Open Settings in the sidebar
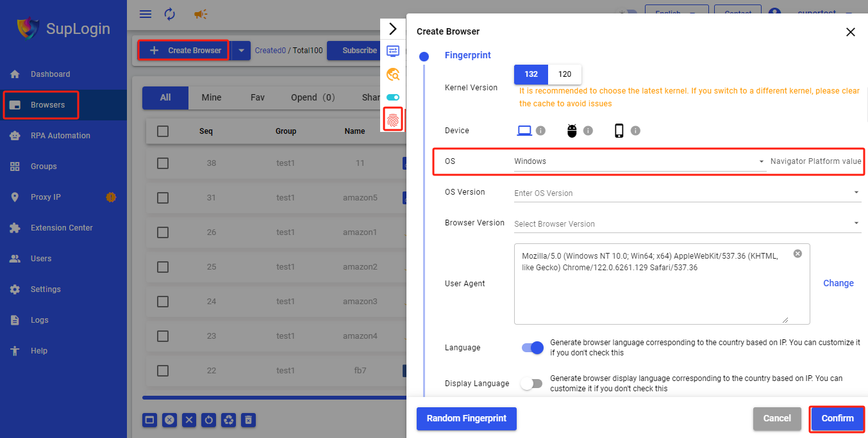 63,289
